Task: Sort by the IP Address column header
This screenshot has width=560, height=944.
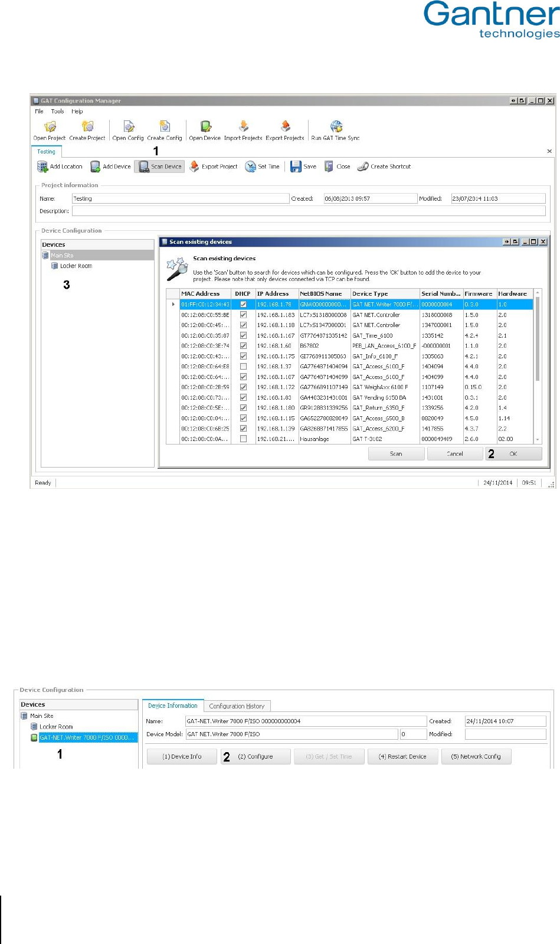Action: 277,293
